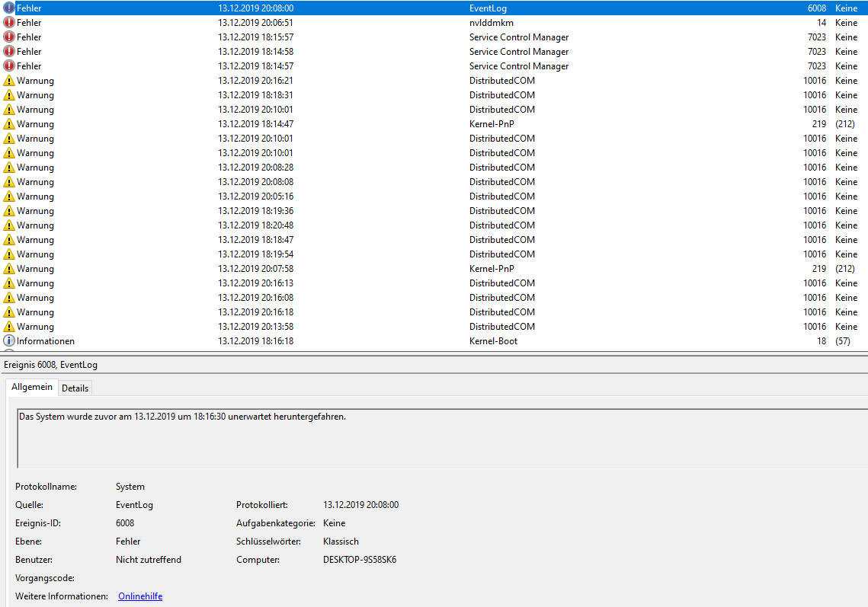Click the error icon of nvlddmkm row
Screen dimensions: 868x607
(x=9, y=22)
